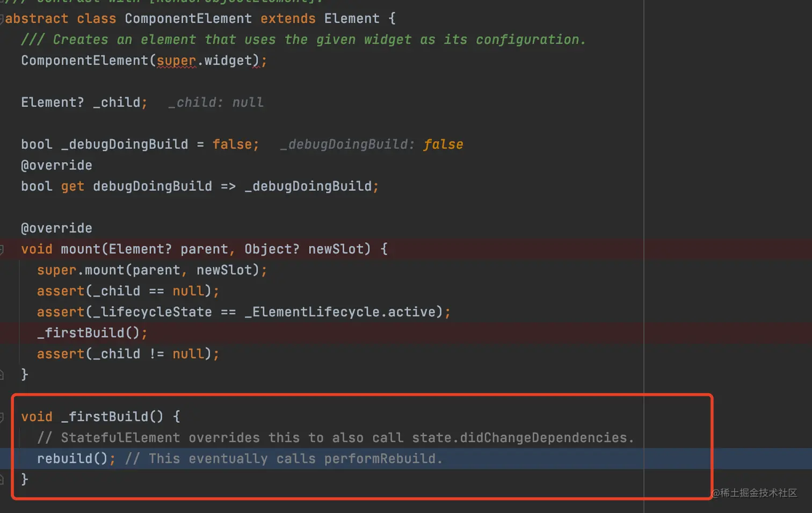Click the 'get' keyword of debugDoingBuild getter
Image resolution: width=812 pixels, height=513 pixels.
point(73,186)
